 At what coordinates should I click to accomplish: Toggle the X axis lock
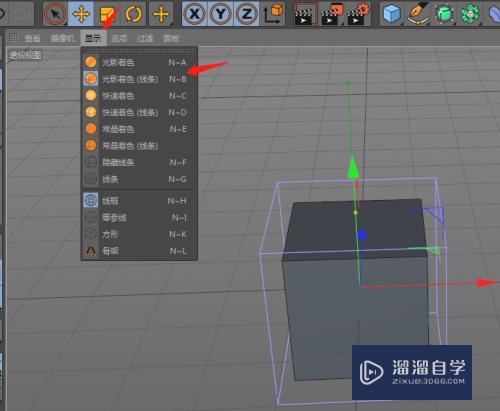195,14
